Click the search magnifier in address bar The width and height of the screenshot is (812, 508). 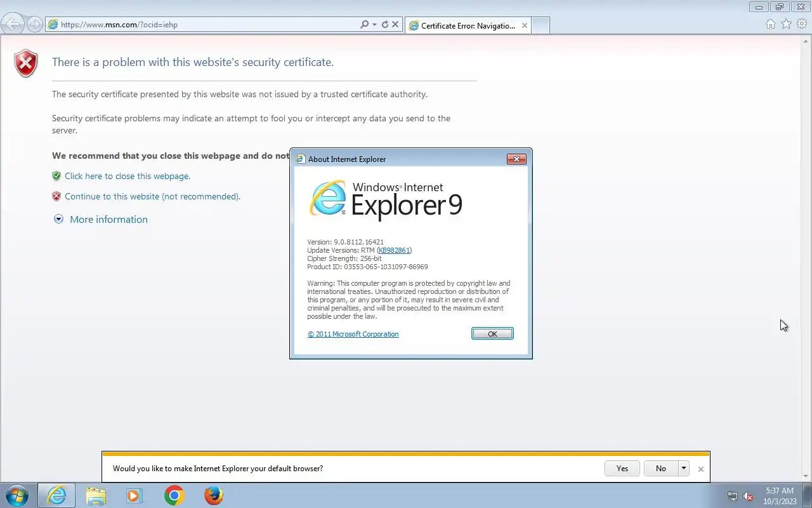point(364,25)
